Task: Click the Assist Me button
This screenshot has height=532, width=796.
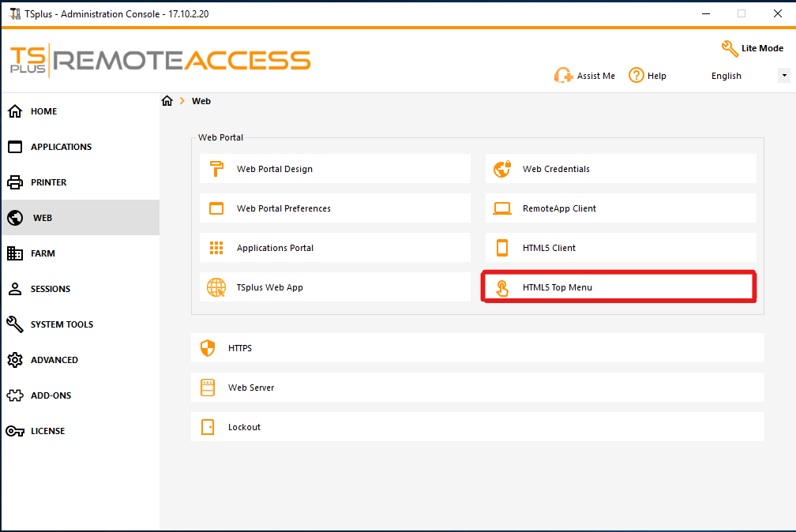Action: 585,76
